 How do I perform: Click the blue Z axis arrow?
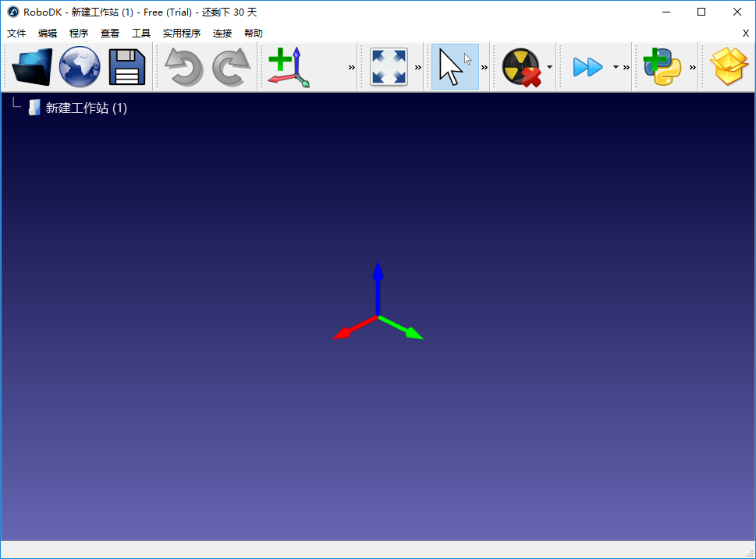click(378, 288)
